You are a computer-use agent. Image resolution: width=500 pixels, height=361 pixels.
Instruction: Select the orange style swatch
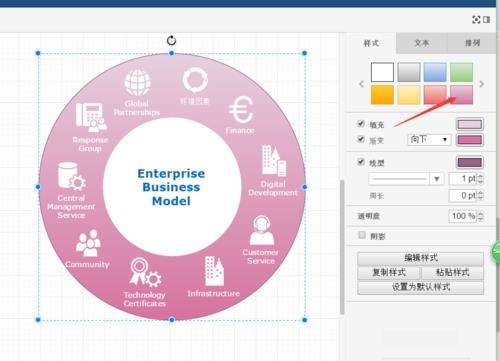(382, 95)
